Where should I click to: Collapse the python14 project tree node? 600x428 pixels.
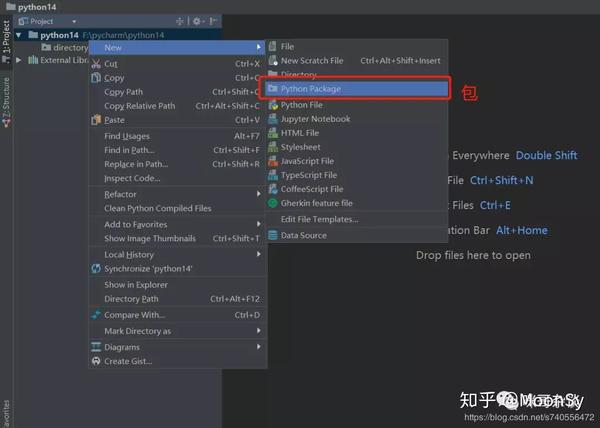(x=18, y=35)
